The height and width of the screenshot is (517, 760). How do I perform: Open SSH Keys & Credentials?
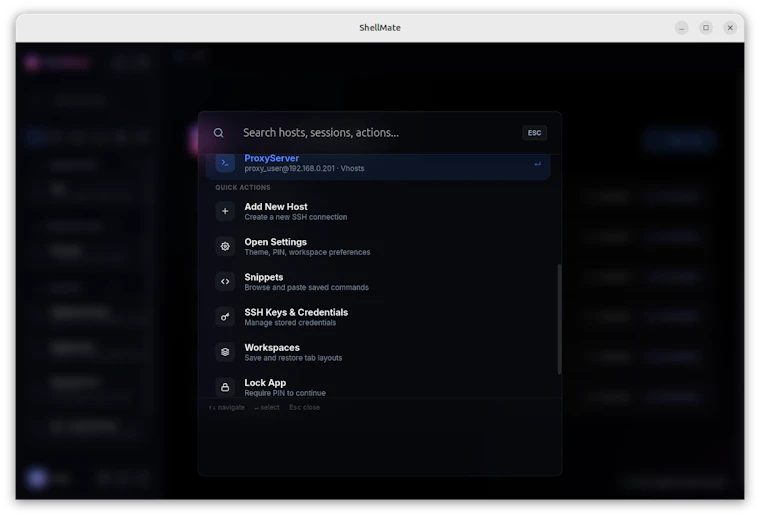[378, 317]
